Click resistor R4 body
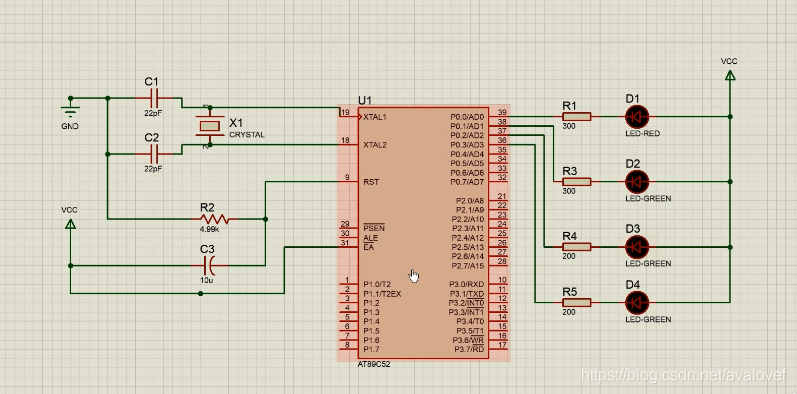 click(576, 247)
